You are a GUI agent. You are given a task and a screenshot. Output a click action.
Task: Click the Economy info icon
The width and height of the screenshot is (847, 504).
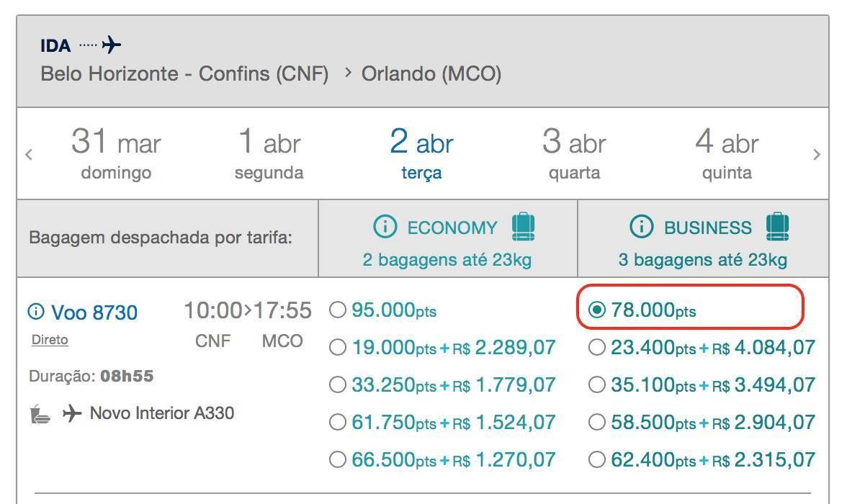pyautogui.click(x=385, y=228)
